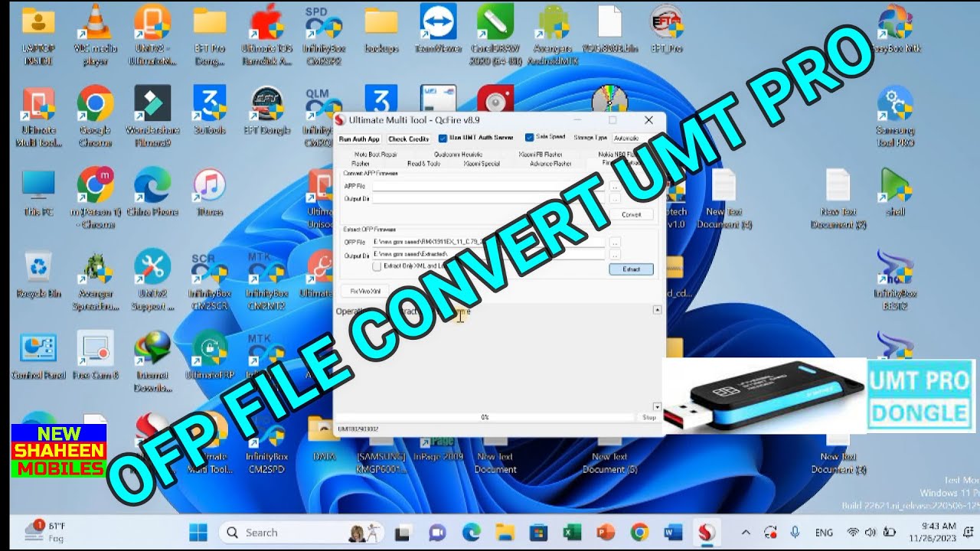This screenshot has height=551, width=980.
Task: Open the shell desktop shortcut
Action: [895, 192]
